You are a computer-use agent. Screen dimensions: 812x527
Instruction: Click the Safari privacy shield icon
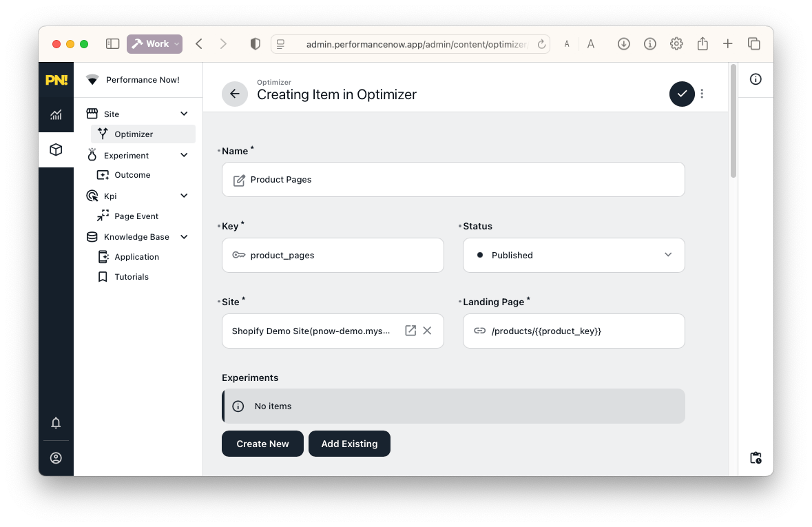(x=255, y=44)
